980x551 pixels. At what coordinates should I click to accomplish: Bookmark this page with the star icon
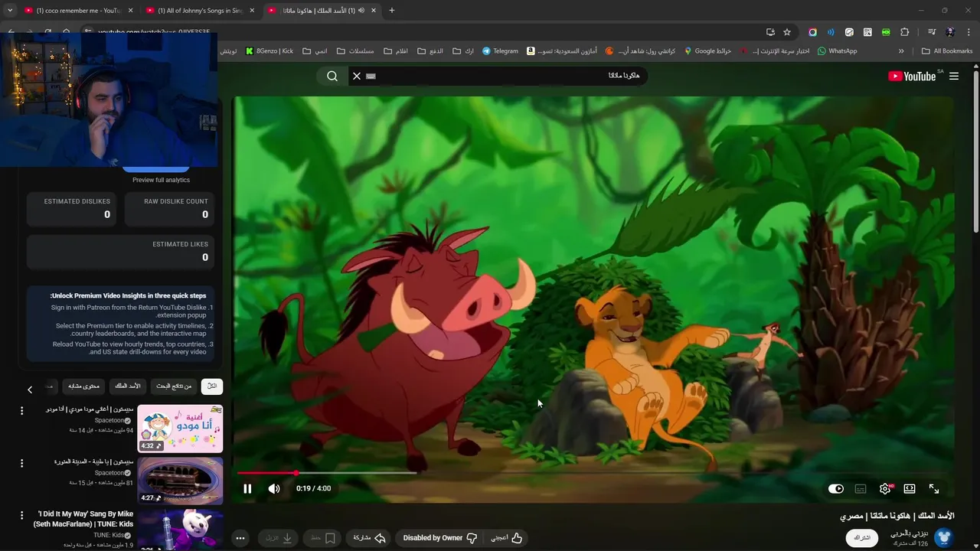pos(787,32)
